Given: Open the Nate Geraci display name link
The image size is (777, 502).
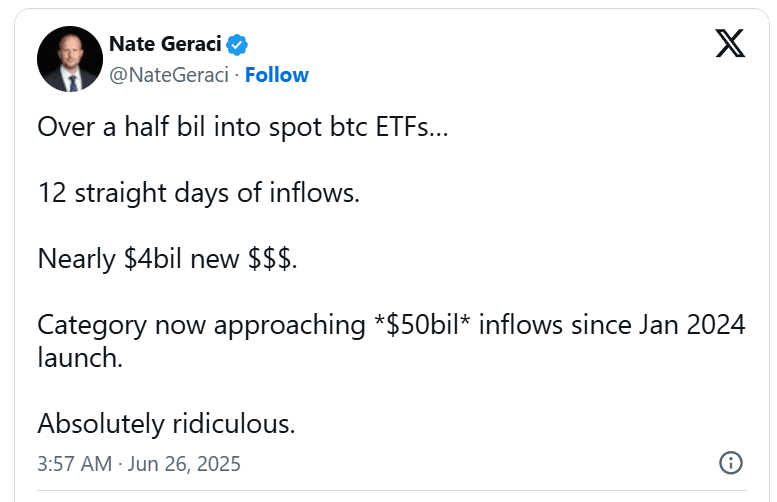Looking at the screenshot, I should pos(166,45).
